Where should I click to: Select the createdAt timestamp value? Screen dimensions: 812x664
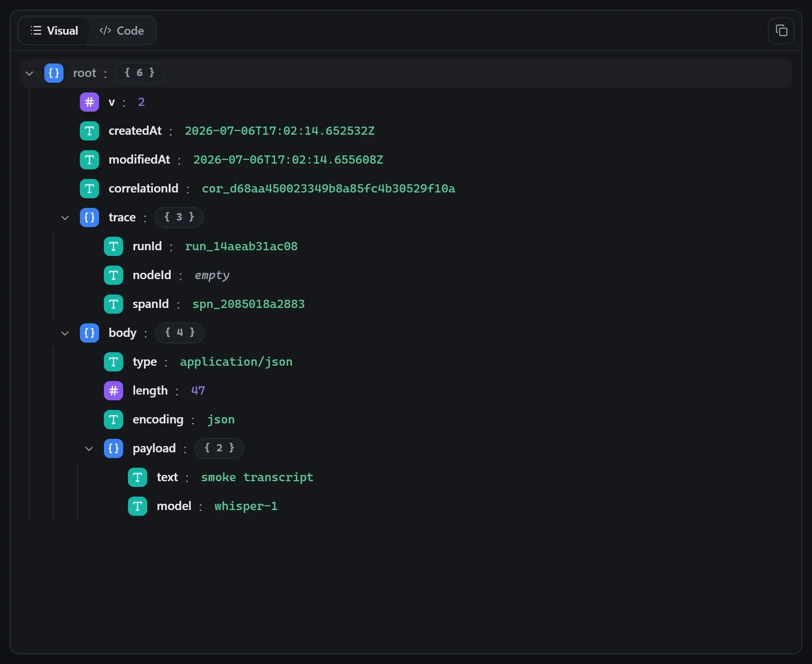pyautogui.click(x=279, y=131)
